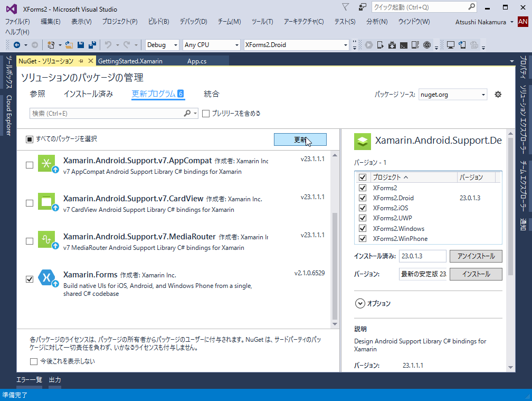
Task: Click the Mac agent monitor icon
Action: coord(451,45)
